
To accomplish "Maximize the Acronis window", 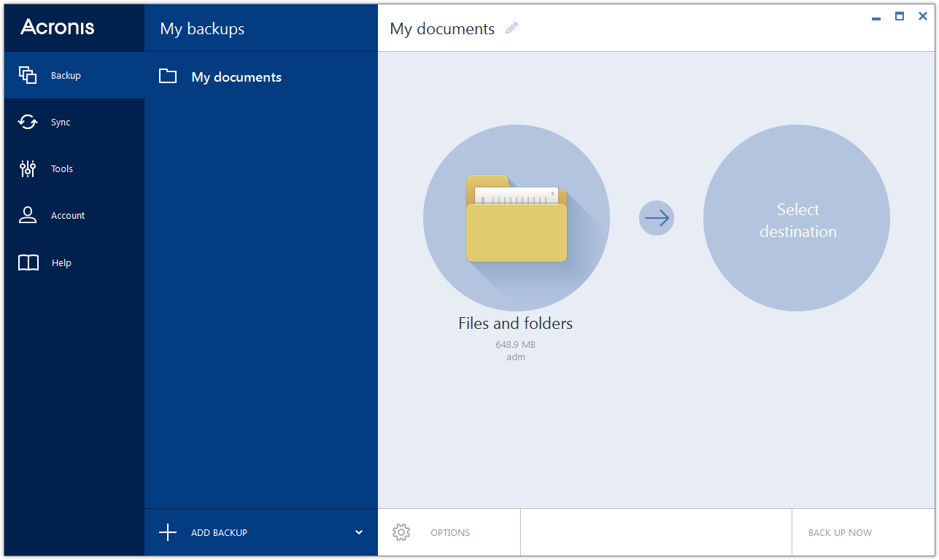I will [900, 16].
